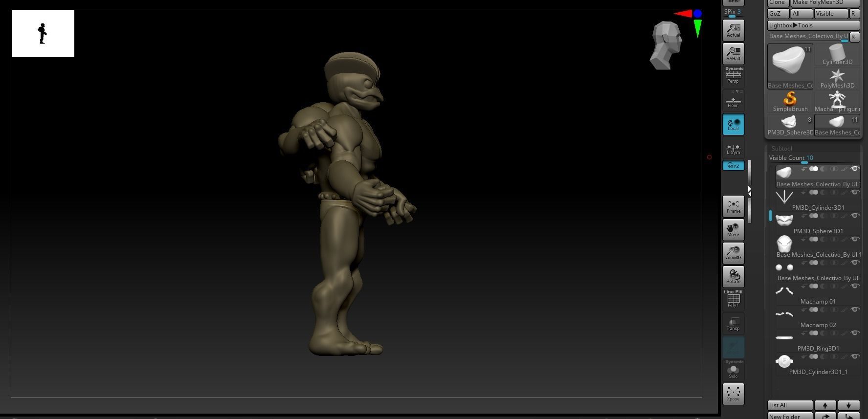Viewport: 868px width, 419px height.
Task: Select the Machamp 02 subtool
Action: point(818,318)
